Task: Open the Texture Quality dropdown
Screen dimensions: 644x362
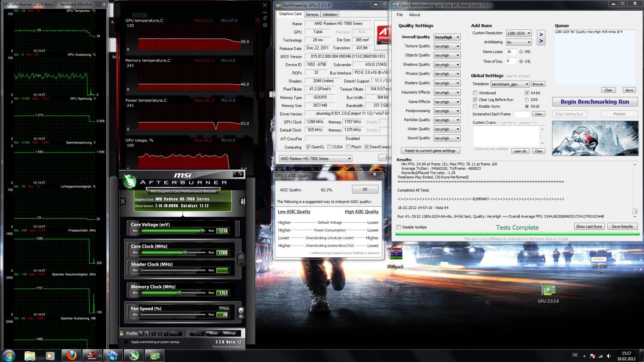Action: 447,46
